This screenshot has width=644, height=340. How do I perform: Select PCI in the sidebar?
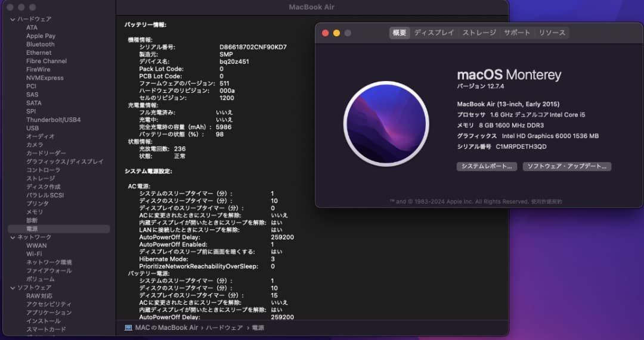(x=31, y=86)
